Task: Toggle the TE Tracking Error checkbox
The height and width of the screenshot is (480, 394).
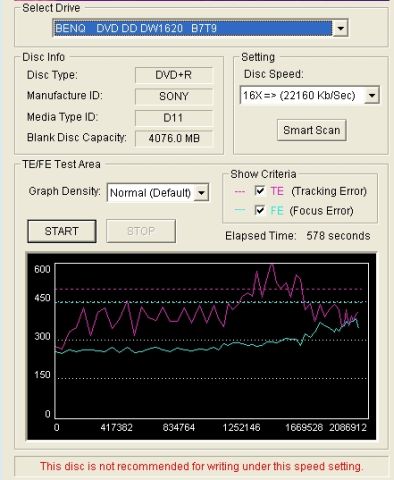Action: (260, 191)
